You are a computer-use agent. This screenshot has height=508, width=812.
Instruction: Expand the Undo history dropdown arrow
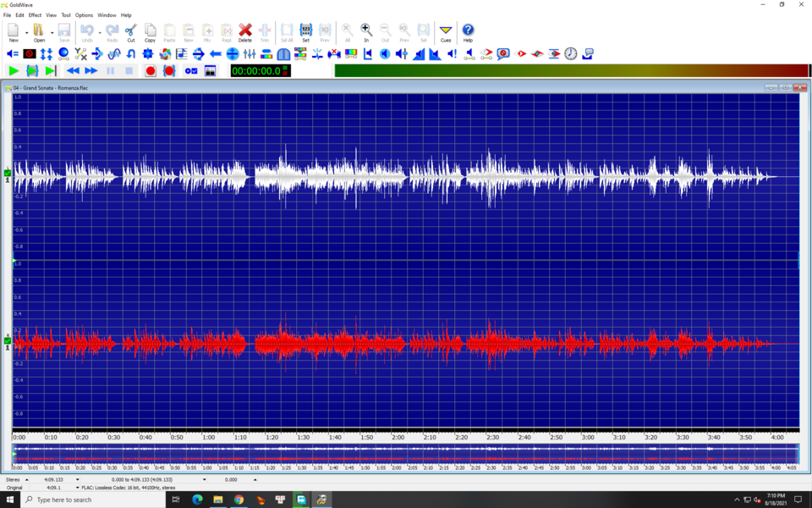pyautogui.click(x=100, y=33)
